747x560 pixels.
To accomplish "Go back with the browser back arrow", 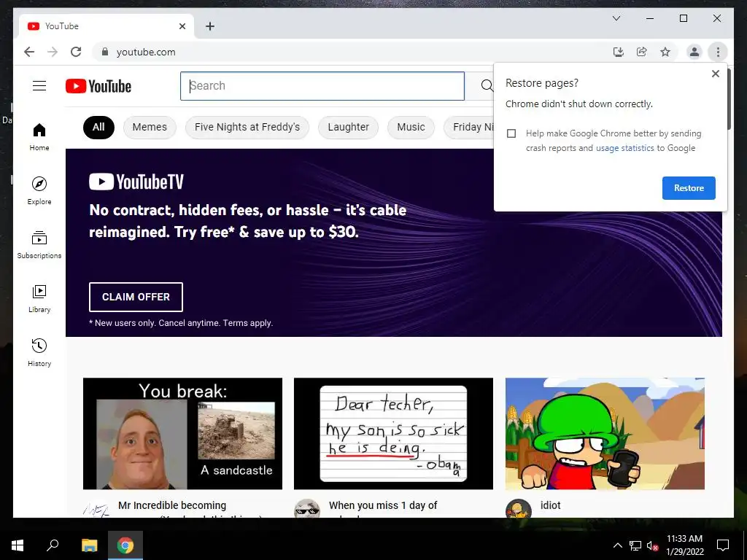I will pos(29,52).
